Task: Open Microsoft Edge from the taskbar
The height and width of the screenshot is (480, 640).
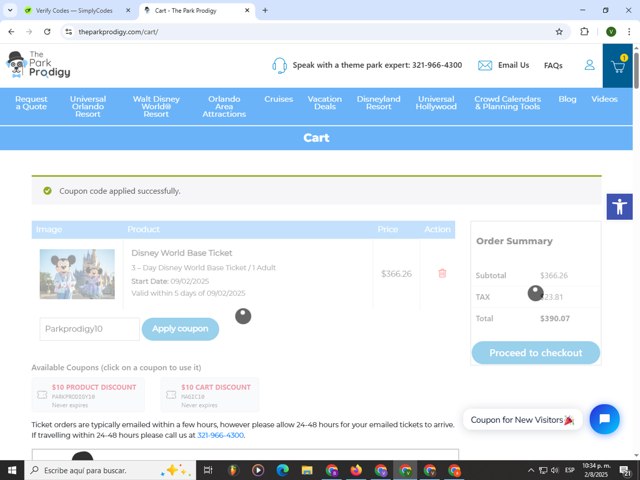Action: 282,470
